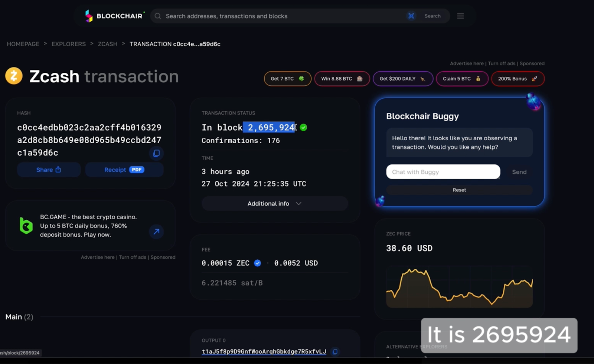Click the Blockchair logo
This screenshot has width=594, height=364.
114,16
